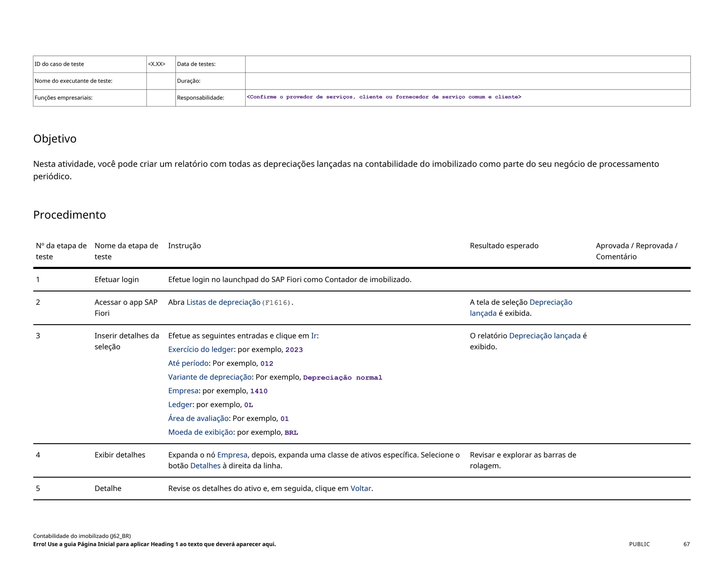
Task: Click the empty Data de testes cell
Action: [467, 64]
